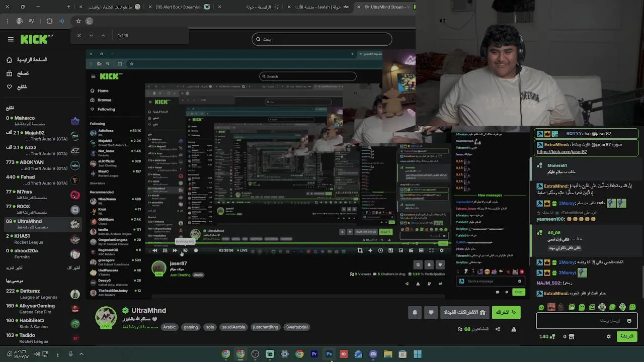The height and width of the screenshot is (362, 644).
Task: Report the stream with warning icon
Action: [x=514, y=329]
